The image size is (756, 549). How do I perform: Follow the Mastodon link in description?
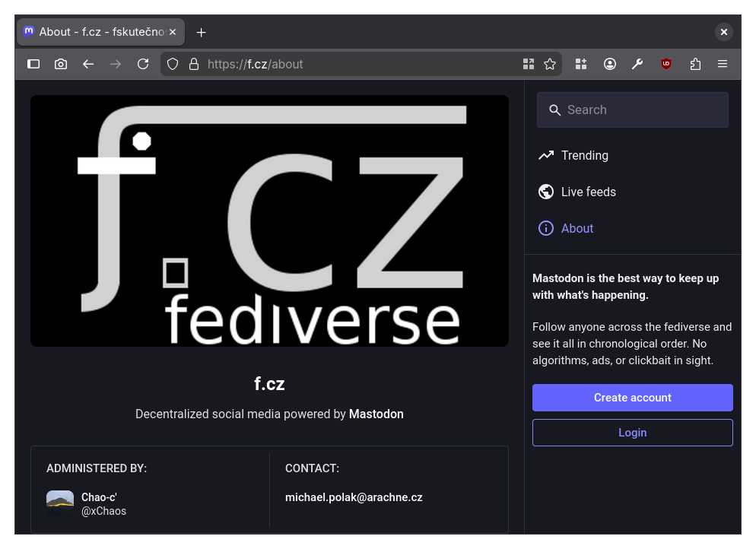(376, 414)
